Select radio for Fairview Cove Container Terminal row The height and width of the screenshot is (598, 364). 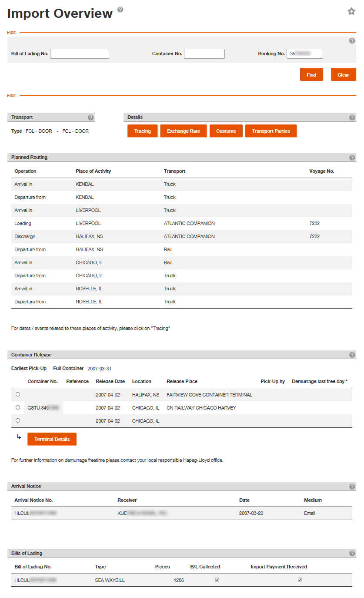coord(18,394)
